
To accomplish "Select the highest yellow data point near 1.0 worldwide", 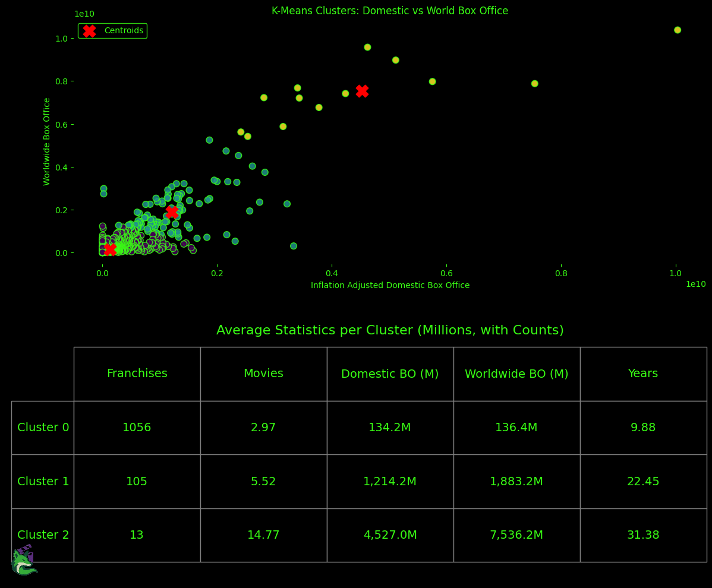I will point(367,47).
